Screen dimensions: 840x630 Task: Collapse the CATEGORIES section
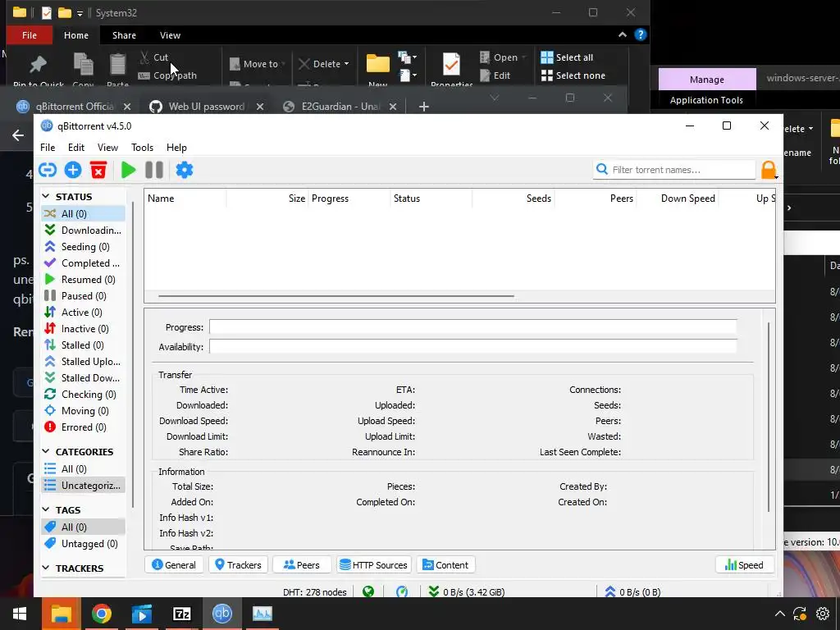[46, 452]
